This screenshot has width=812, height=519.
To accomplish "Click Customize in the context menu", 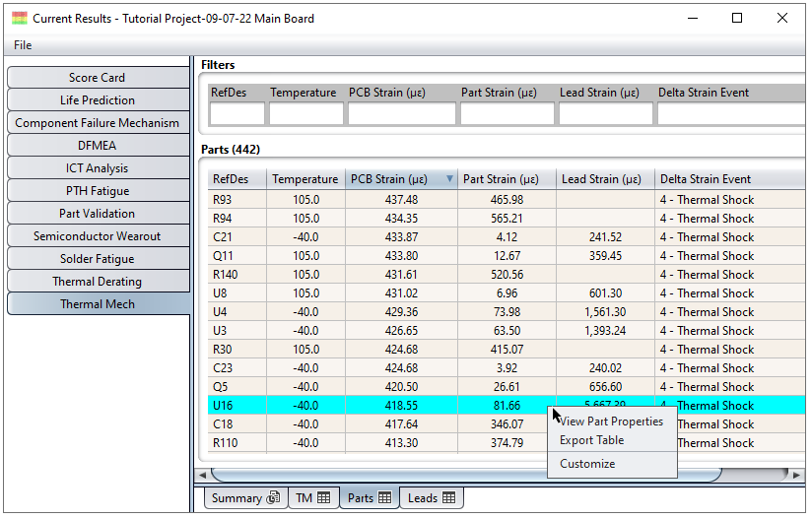I will (x=587, y=464).
